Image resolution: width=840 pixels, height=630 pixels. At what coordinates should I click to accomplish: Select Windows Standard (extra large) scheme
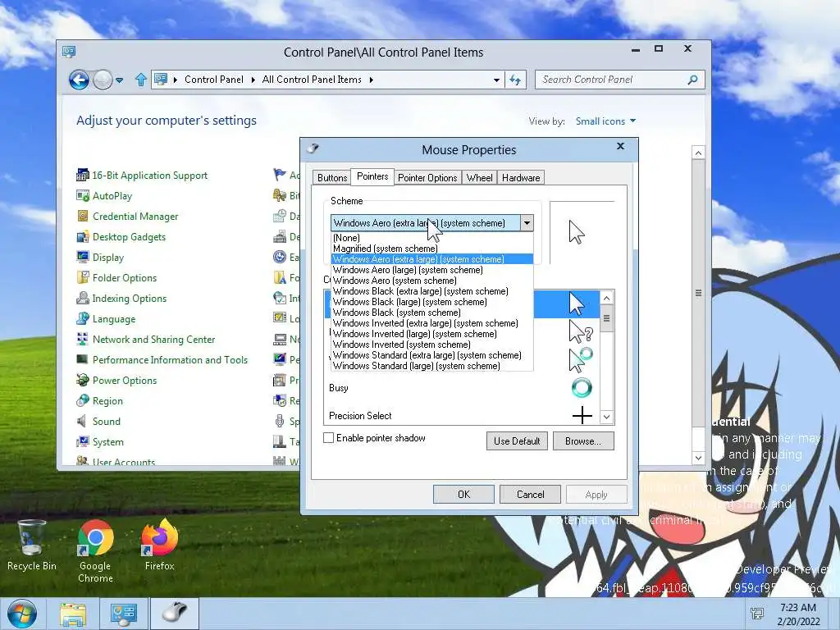[431, 355]
